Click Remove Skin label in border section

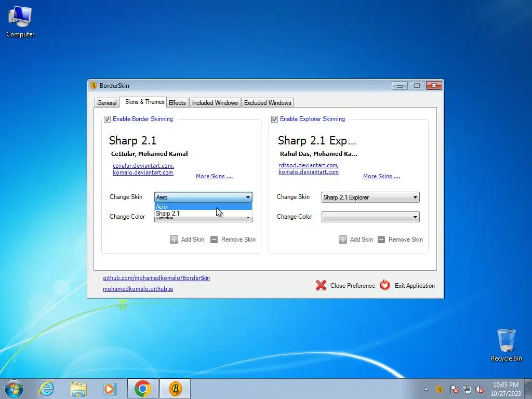[238, 240]
